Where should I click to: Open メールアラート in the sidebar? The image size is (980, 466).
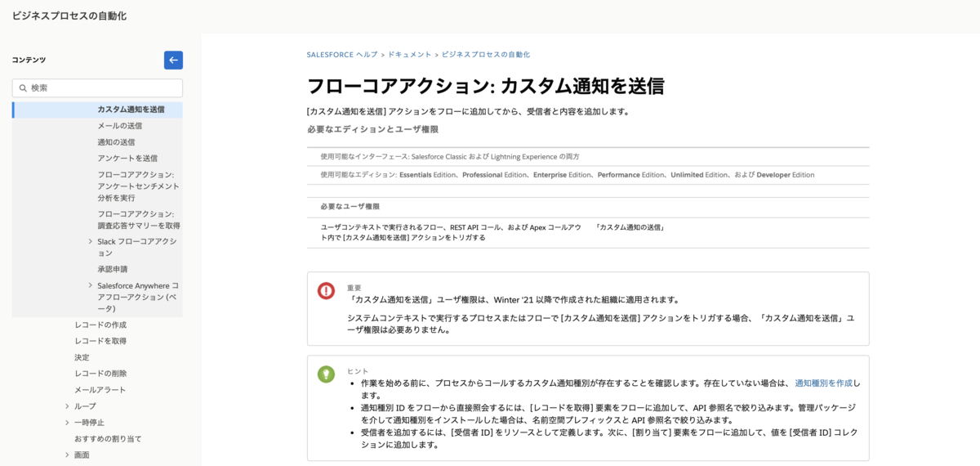pyautogui.click(x=100, y=390)
